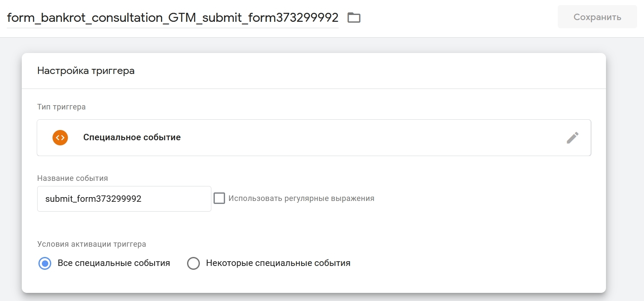This screenshot has width=644, height=301.
Task: Click the 'Специальное событие' trigger type text
Action: point(132,138)
